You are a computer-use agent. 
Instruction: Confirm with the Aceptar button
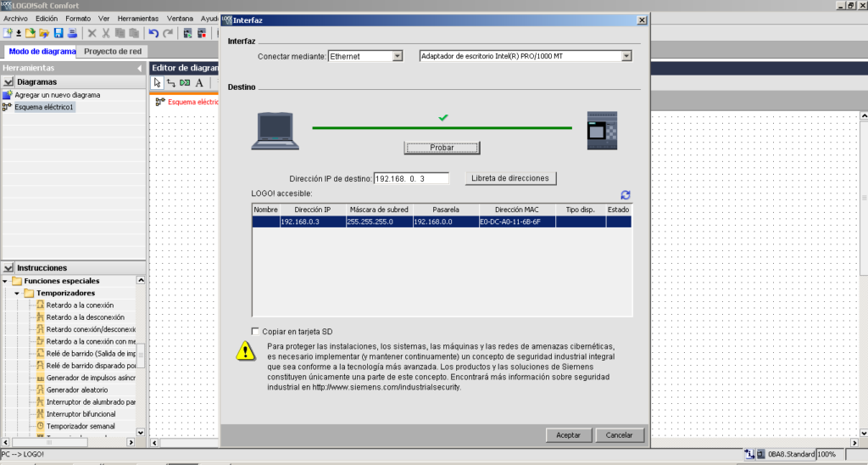(x=569, y=435)
